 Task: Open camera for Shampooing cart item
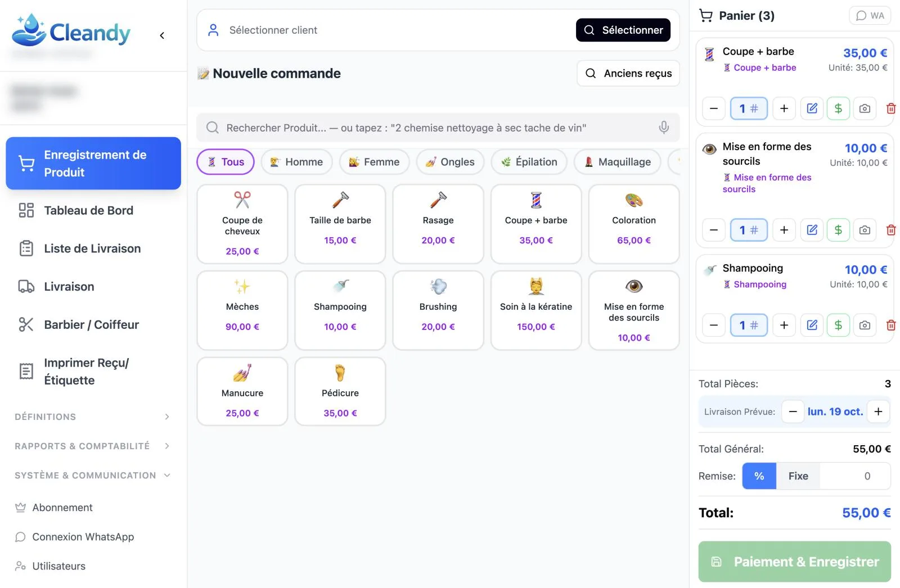(865, 325)
